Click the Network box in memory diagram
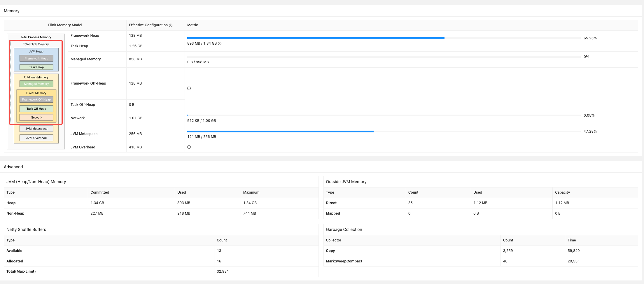This screenshot has width=644, height=284. [36, 118]
